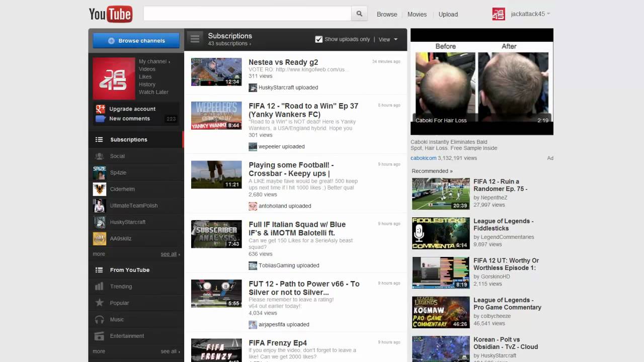The height and width of the screenshot is (362, 644).
Task: Open the Caboki For Hair Loss ad video
Action: pos(482,81)
